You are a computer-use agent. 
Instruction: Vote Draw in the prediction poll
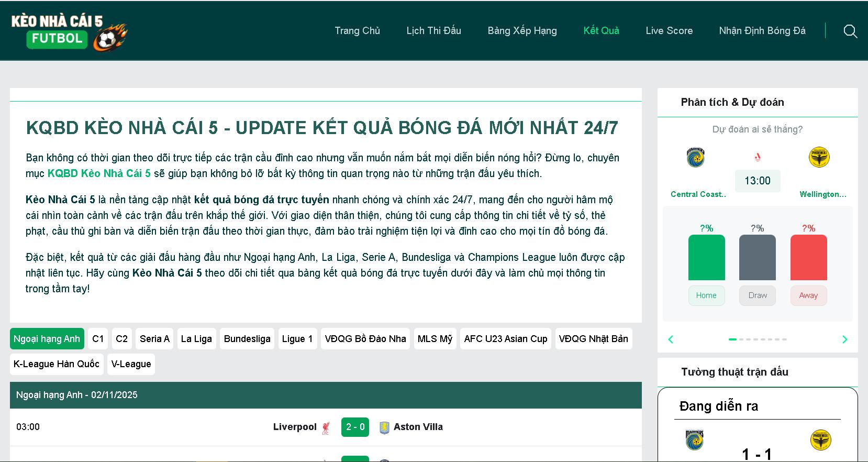(x=758, y=295)
